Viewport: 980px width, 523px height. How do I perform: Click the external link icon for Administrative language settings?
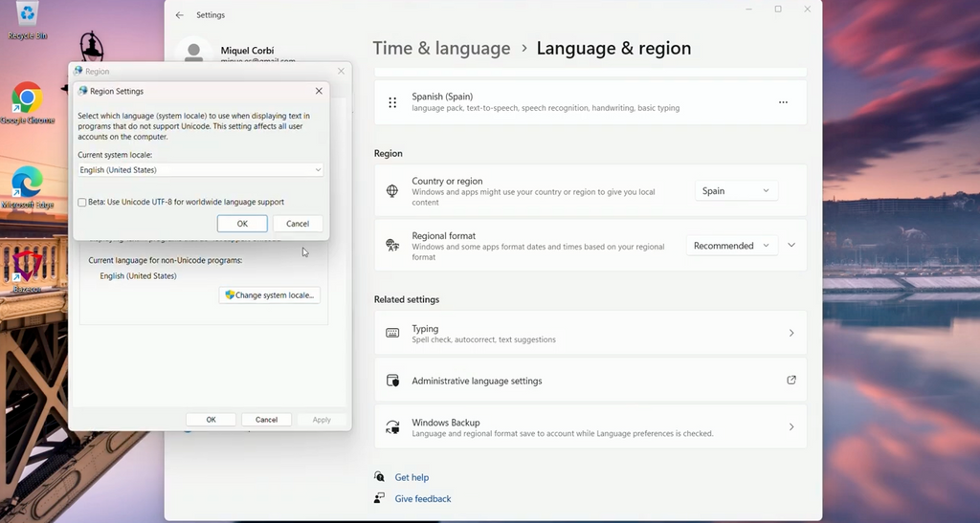click(791, 381)
